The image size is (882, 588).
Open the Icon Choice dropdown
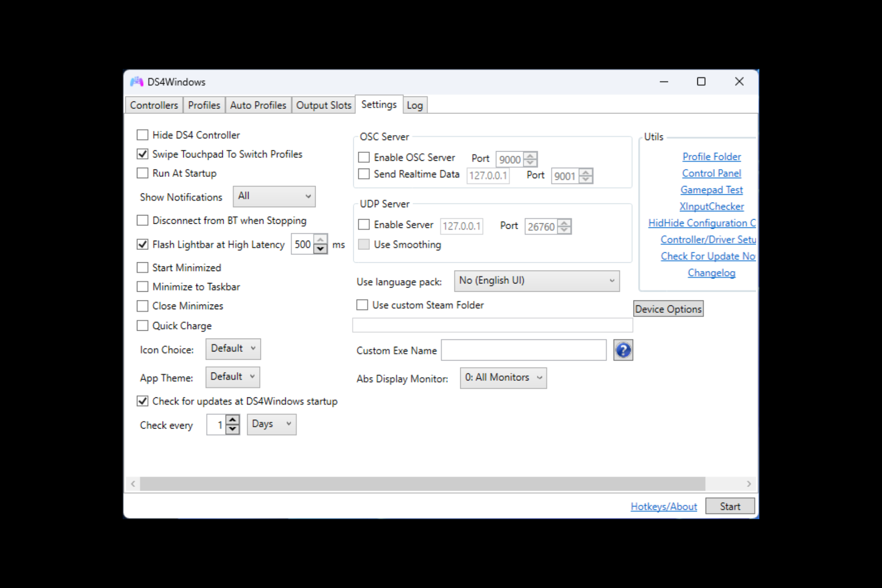coord(233,349)
